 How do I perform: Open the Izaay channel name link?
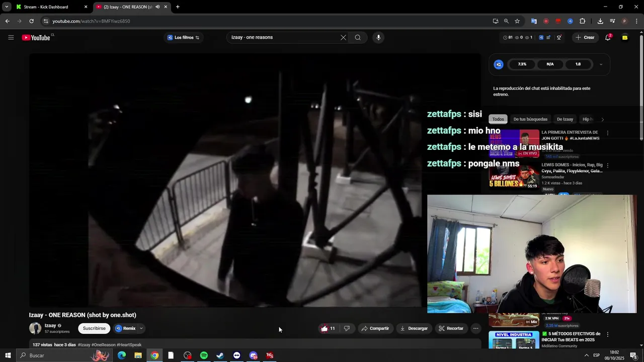pyautogui.click(x=50, y=325)
